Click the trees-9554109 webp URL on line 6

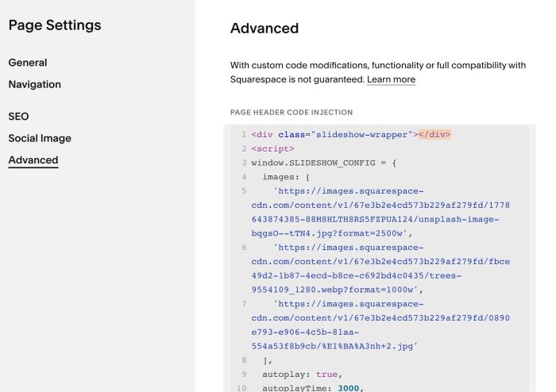point(380,269)
